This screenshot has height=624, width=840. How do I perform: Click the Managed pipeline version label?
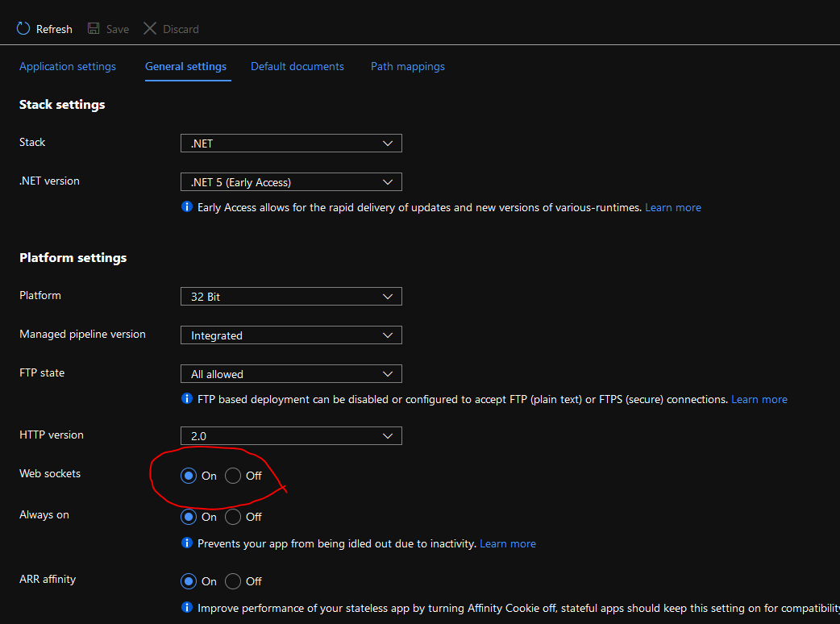point(82,335)
